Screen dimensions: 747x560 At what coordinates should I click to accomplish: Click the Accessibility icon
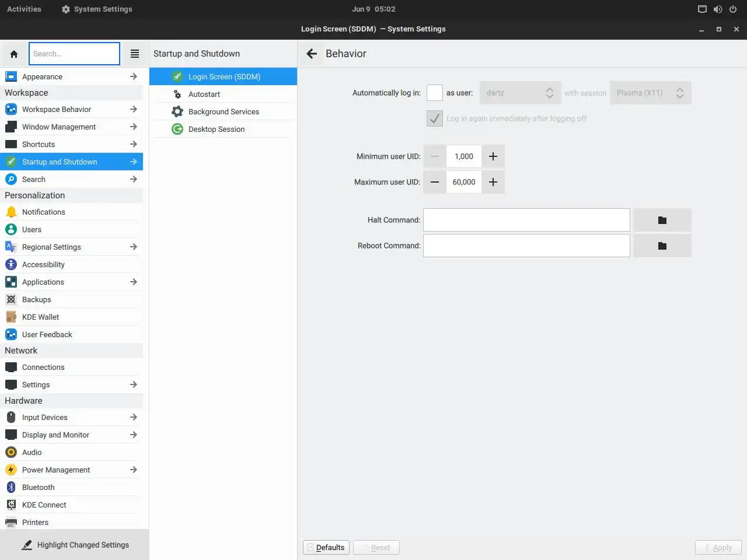pos(11,264)
